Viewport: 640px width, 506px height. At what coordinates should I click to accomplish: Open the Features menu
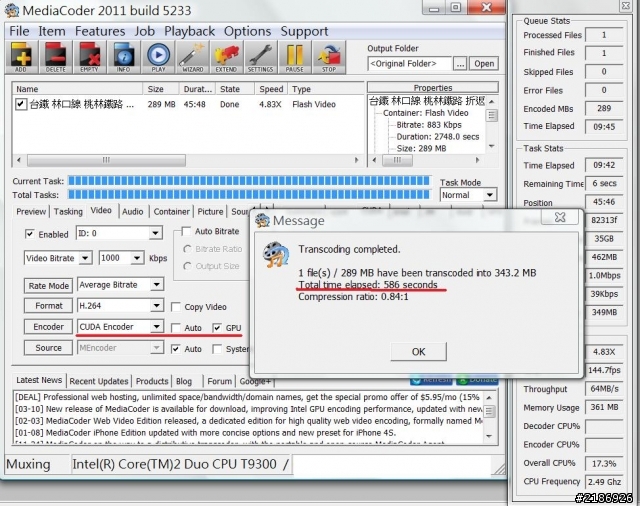[x=100, y=31]
